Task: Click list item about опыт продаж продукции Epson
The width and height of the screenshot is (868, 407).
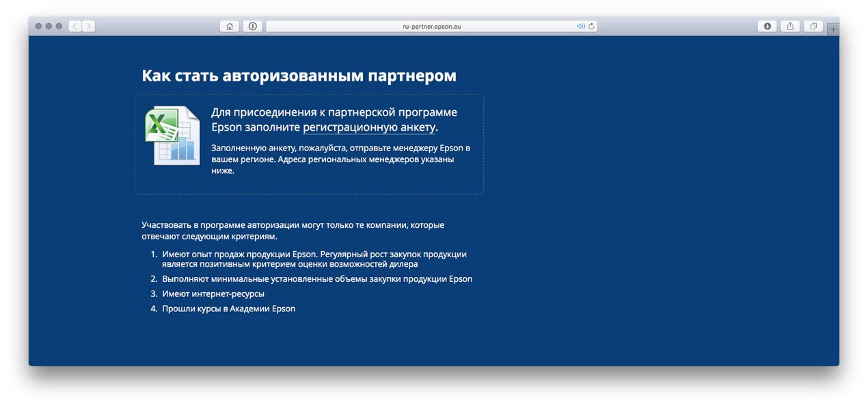Action: coord(314,259)
